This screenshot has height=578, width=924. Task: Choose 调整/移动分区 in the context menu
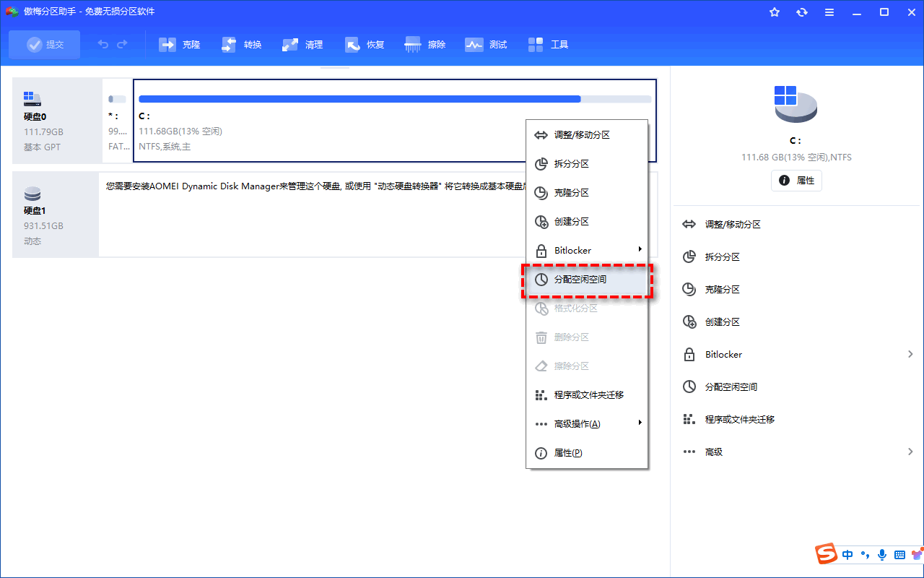(587, 135)
